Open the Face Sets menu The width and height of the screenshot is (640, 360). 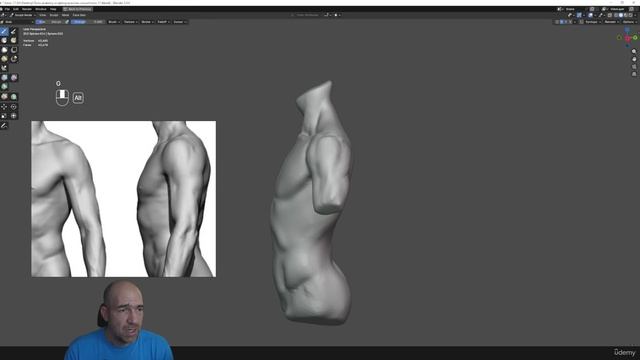tap(79, 15)
